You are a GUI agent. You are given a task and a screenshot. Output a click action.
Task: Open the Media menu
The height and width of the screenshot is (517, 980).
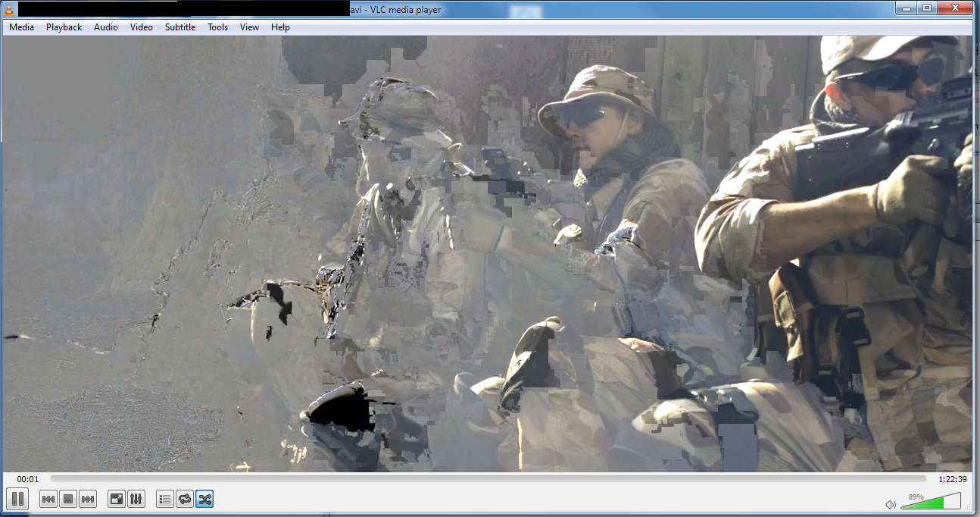(21, 27)
